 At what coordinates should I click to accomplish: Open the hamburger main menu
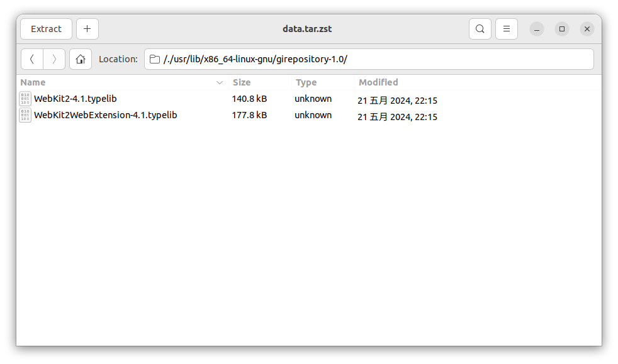pyautogui.click(x=506, y=29)
